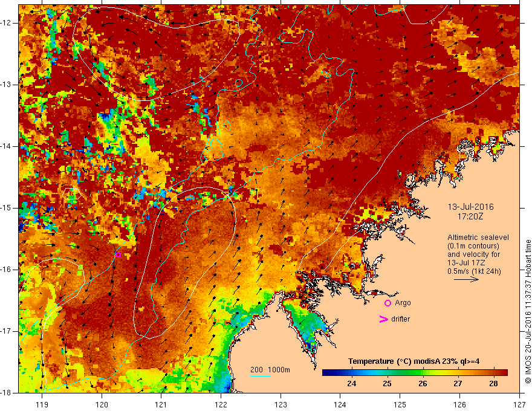Click the Temperature modisA colorbar title
The image size is (532, 411).
click(414, 361)
